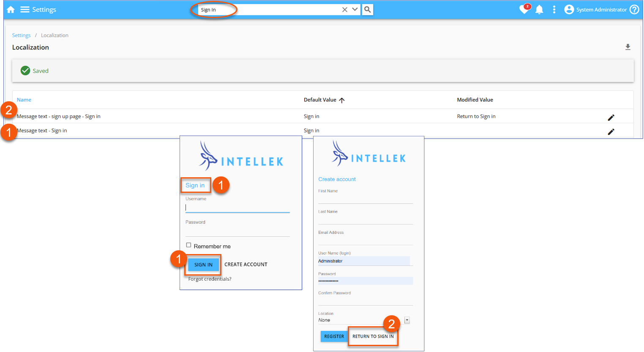Screen dimensions: 644x352
Task: Open the help question mark icon
Action: pyautogui.click(x=634, y=10)
